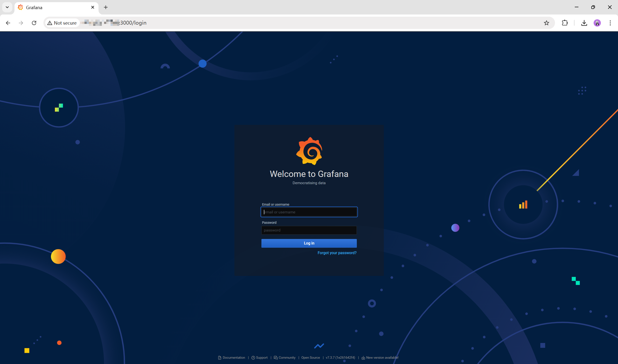Open the Documentation footer link

tap(233, 357)
